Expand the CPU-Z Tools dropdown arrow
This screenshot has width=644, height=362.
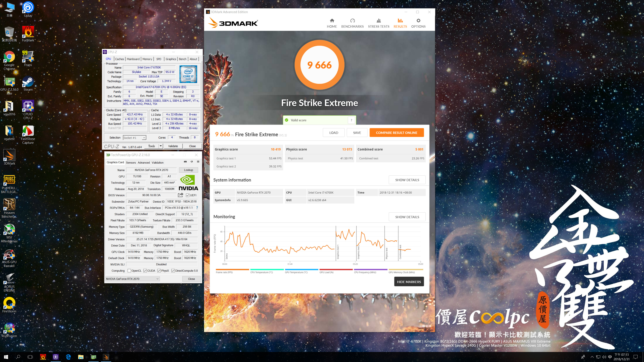tap(161, 146)
